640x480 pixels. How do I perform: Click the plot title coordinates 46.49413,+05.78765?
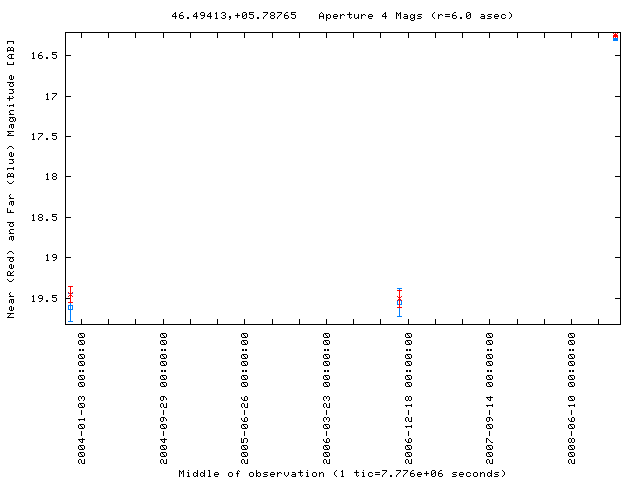[x=234, y=16]
